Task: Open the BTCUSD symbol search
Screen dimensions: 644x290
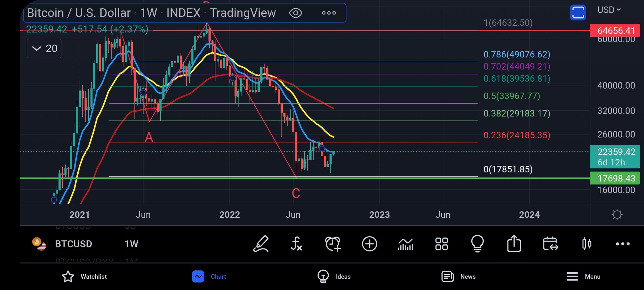Action: click(73, 244)
